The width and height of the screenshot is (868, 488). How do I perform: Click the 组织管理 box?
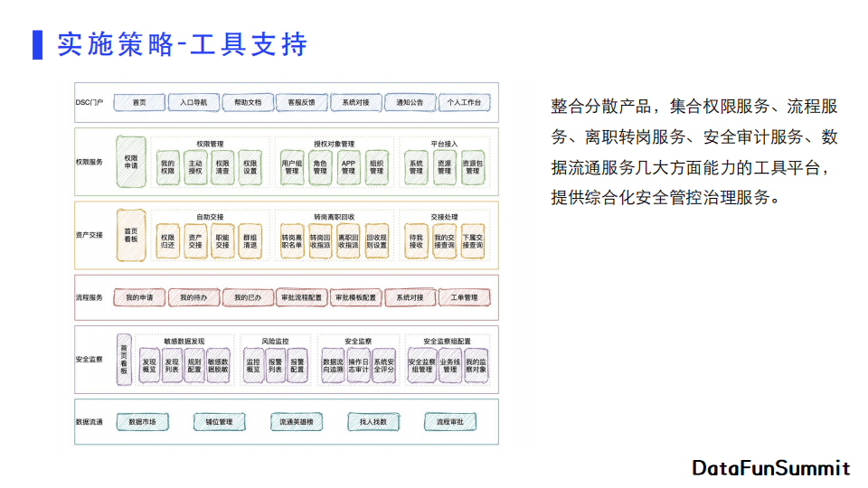pos(376,167)
